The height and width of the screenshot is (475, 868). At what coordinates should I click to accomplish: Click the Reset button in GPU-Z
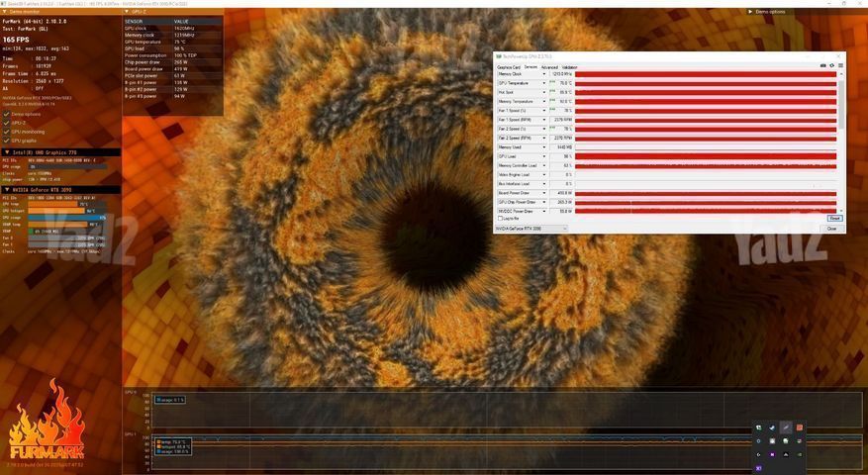(x=834, y=219)
